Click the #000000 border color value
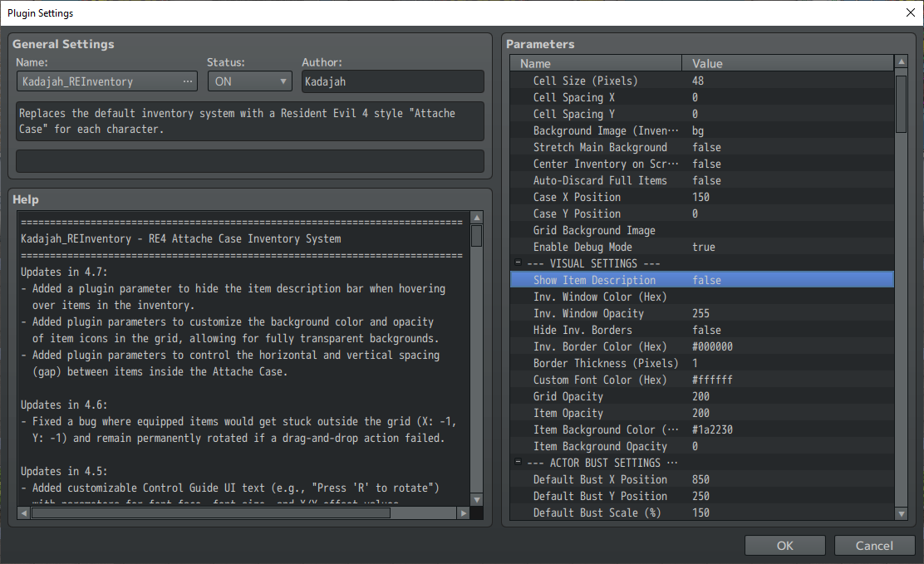The image size is (924, 564). [712, 346]
